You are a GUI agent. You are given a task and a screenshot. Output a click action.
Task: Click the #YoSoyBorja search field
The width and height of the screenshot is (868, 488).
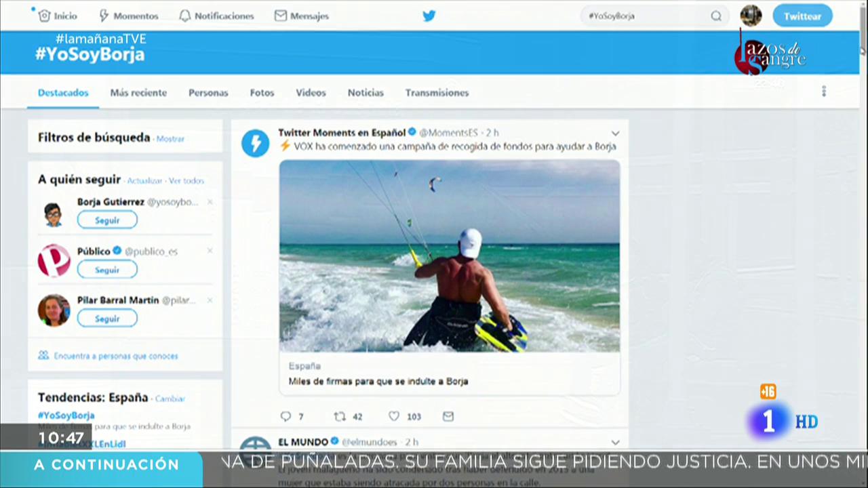tap(644, 16)
